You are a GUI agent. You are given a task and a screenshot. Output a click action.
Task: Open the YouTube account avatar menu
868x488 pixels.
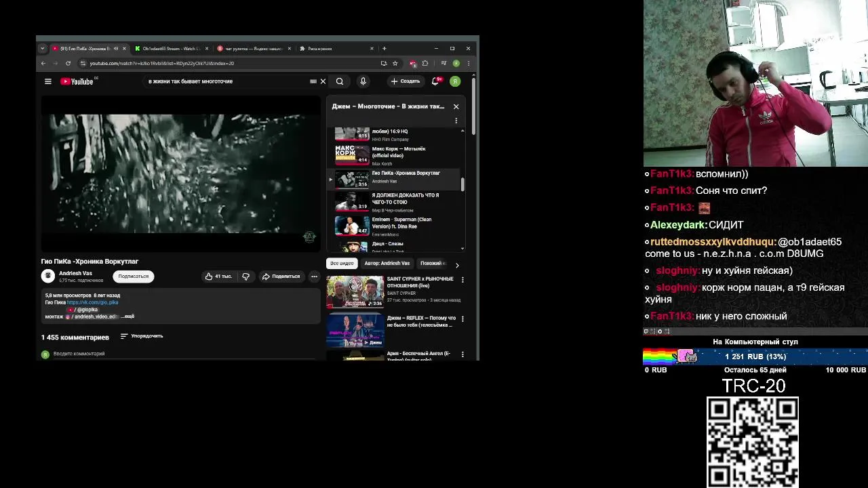(x=455, y=81)
